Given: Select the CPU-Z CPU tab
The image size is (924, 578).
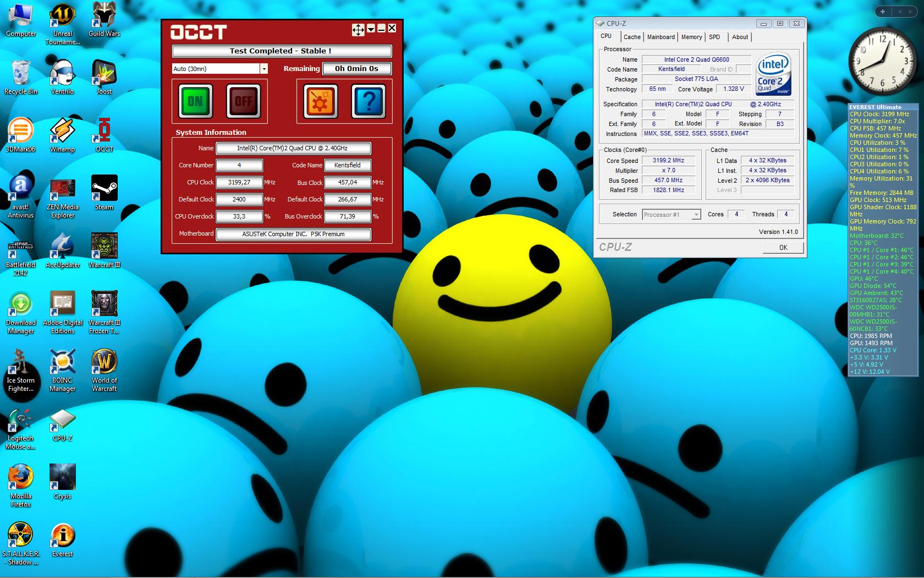Looking at the screenshot, I should (606, 36).
